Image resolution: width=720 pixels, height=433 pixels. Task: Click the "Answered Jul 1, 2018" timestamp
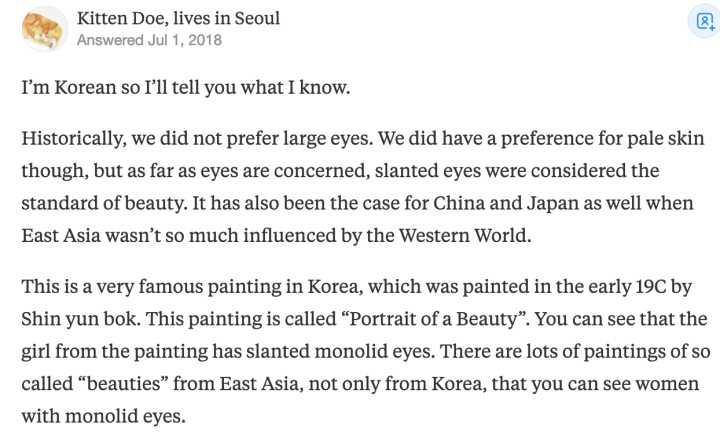tap(149, 41)
